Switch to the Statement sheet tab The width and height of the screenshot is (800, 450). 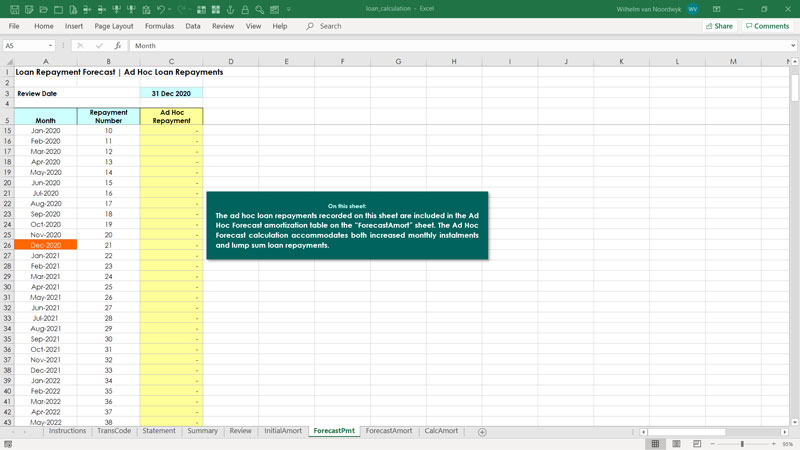click(x=159, y=431)
